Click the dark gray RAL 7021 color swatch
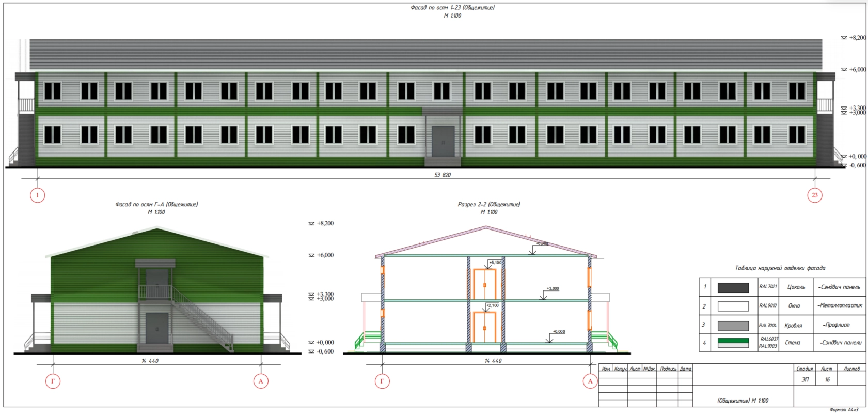This screenshot has height=414, width=868. [x=733, y=288]
